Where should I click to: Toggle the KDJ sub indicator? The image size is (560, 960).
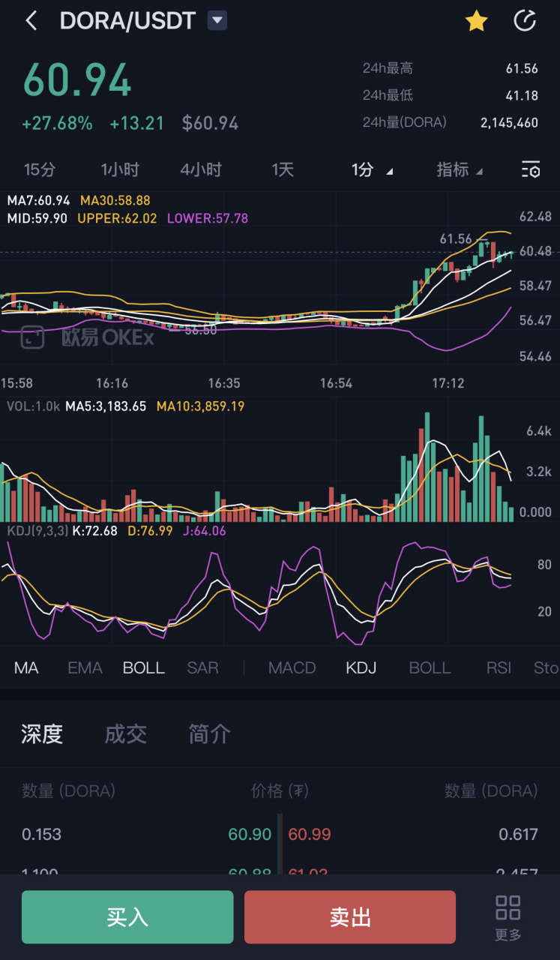(361, 667)
